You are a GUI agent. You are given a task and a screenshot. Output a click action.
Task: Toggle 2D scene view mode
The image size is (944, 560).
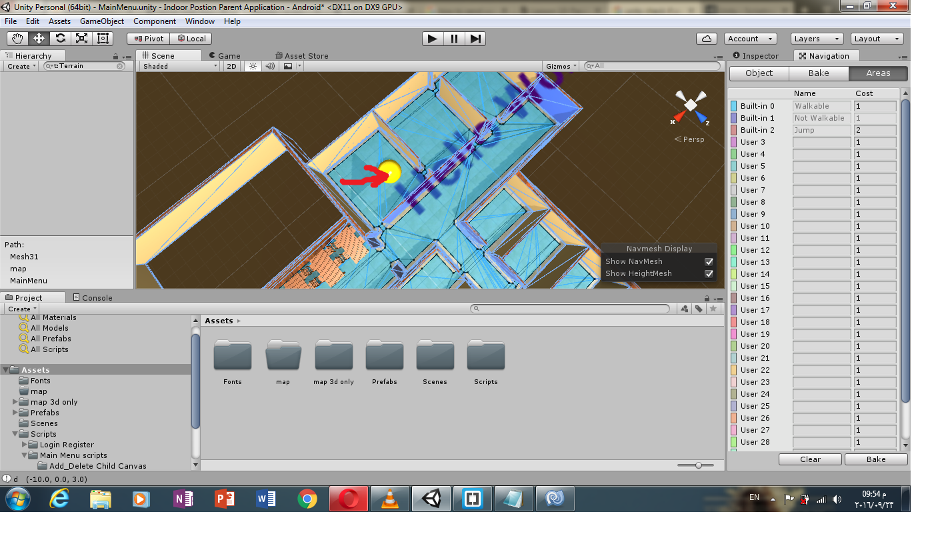tap(231, 66)
